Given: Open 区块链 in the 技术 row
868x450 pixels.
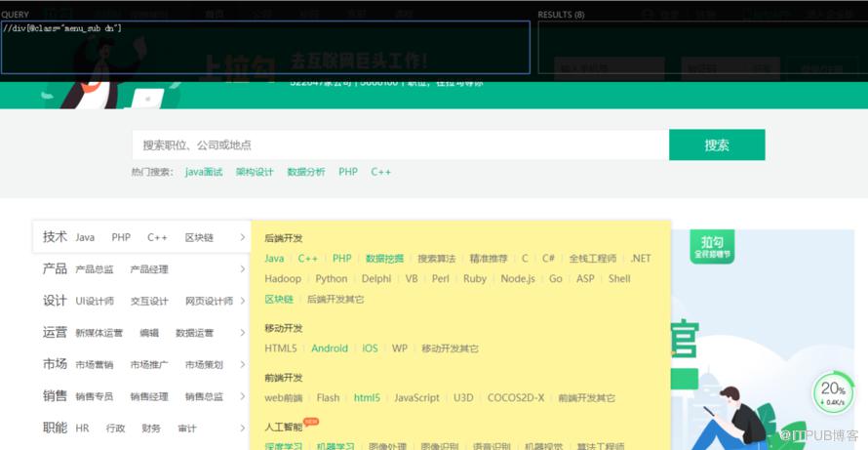Looking at the screenshot, I should (199, 238).
